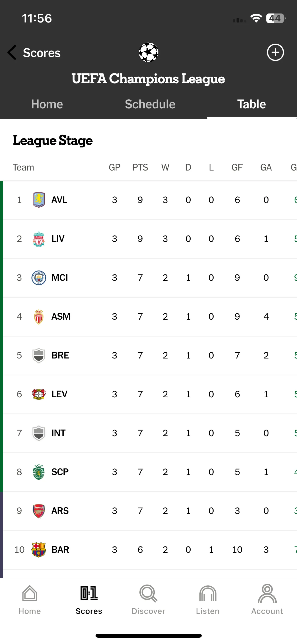Tap the Liverpool crest
Screen dimensions: 297x644
tap(39, 239)
